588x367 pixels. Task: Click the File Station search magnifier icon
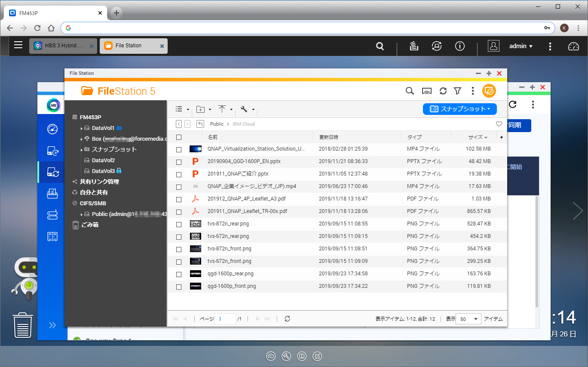(x=410, y=91)
